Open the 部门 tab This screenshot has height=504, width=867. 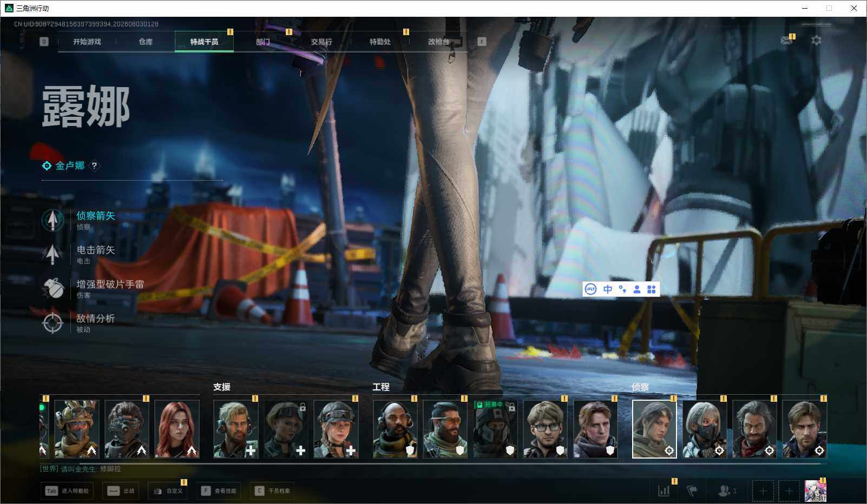pyautogui.click(x=263, y=42)
